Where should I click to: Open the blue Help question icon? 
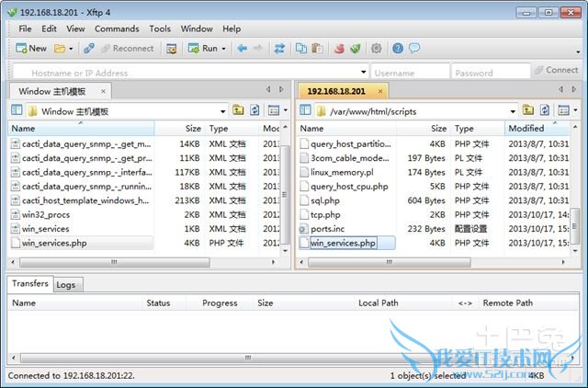(398, 49)
